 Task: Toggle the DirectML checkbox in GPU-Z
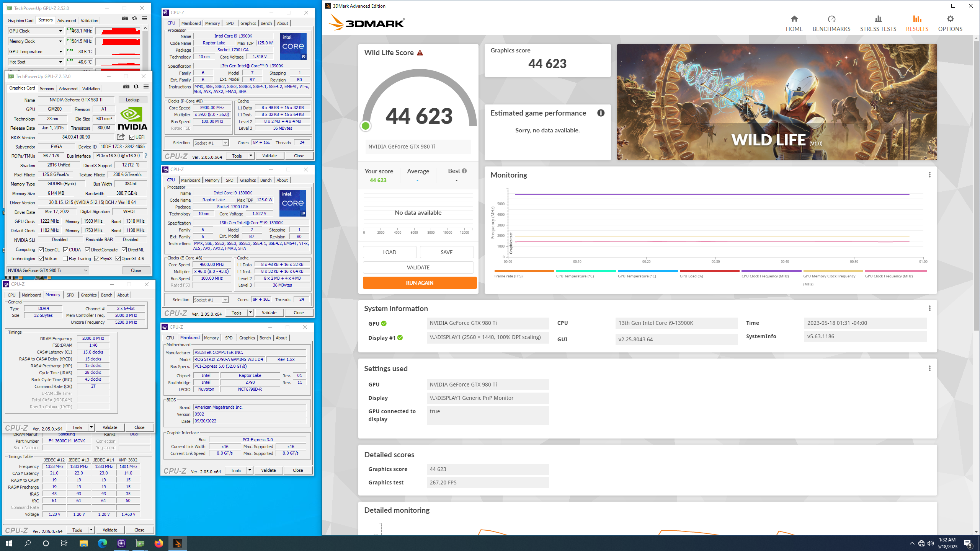click(x=124, y=249)
